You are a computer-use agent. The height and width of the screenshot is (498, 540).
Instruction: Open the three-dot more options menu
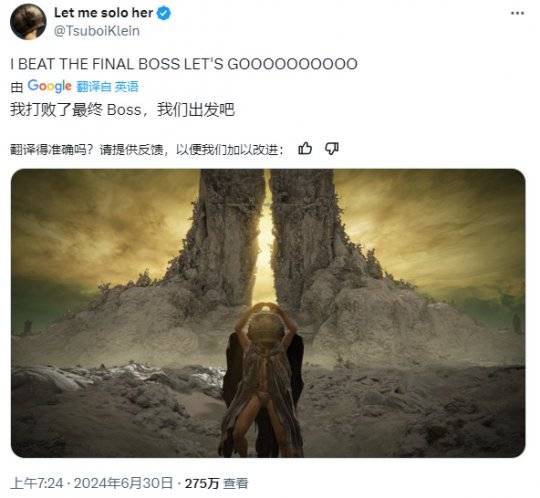(517, 13)
